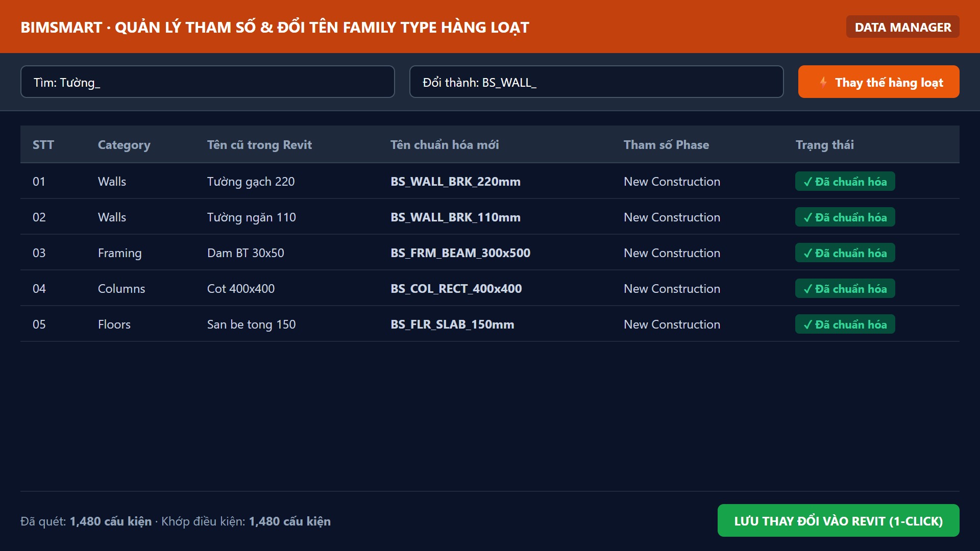This screenshot has height=551, width=980.
Task: Click the 'Tên cũ trong Revit' column header
Action: pyautogui.click(x=259, y=145)
